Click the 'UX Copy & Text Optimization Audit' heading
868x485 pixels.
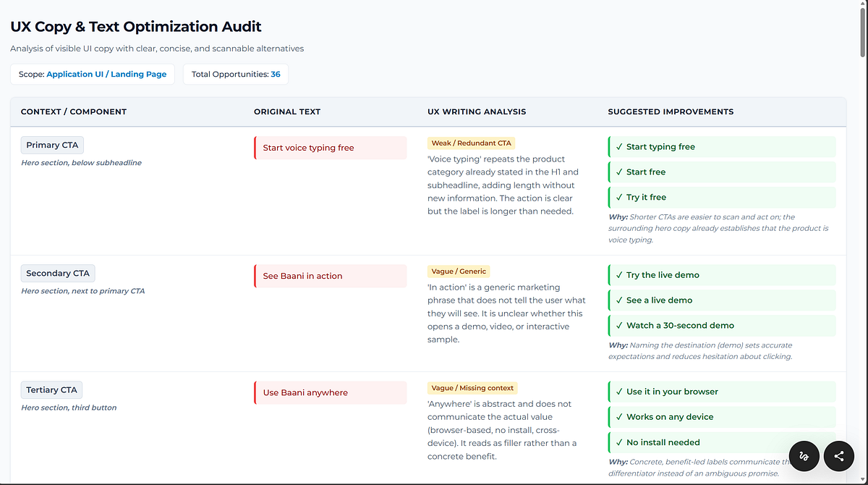point(136,27)
